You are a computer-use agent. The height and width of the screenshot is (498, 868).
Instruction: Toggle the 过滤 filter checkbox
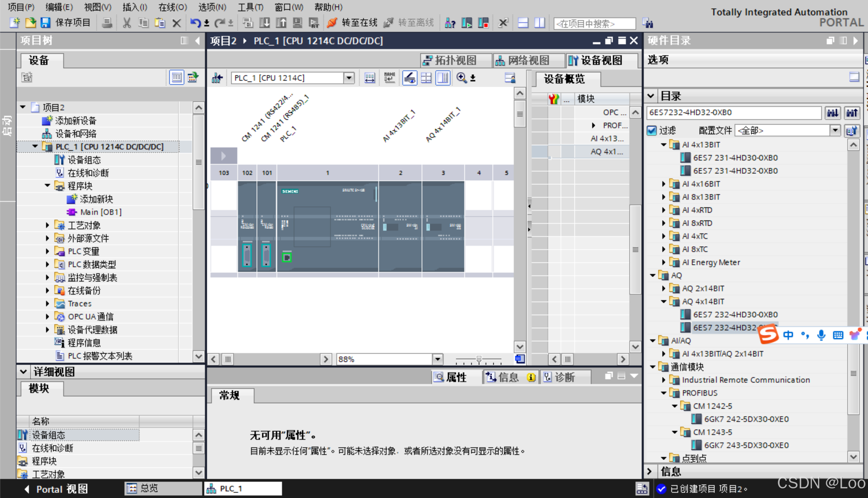[x=652, y=131]
